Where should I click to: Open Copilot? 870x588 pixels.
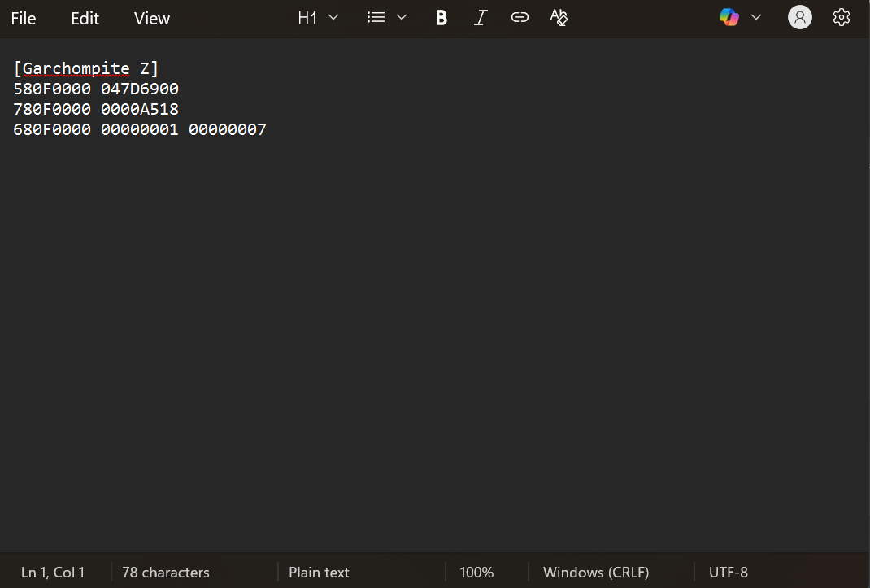click(729, 18)
